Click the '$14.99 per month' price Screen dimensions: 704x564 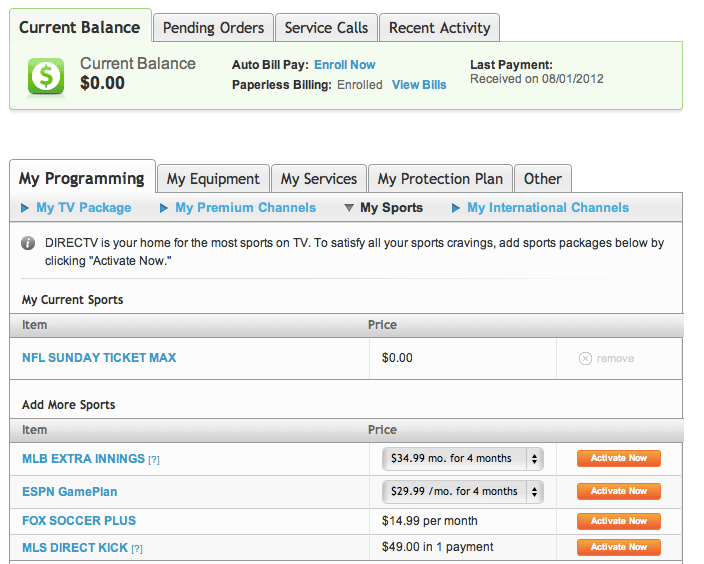pos(430,521)
